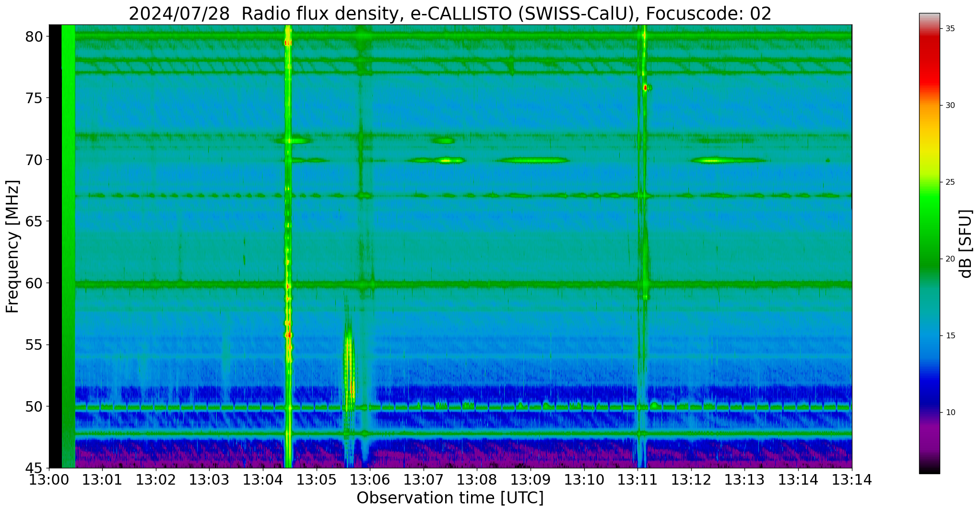Click the colorbar tick label 25

(950, 182)
